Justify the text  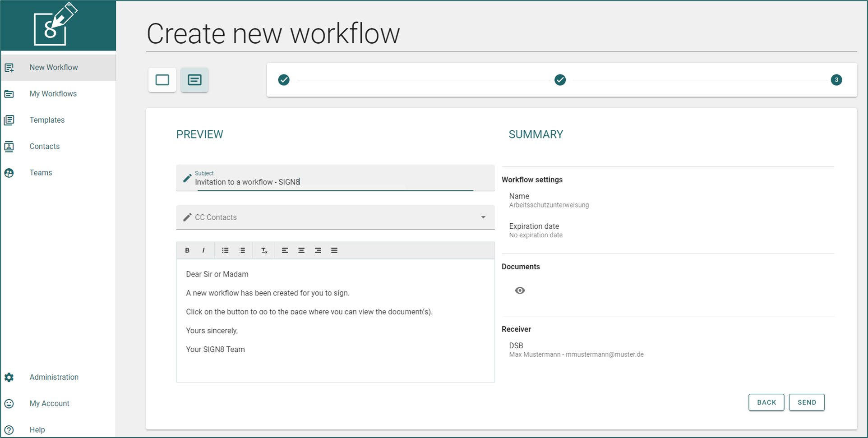click(x=334, y=250)
